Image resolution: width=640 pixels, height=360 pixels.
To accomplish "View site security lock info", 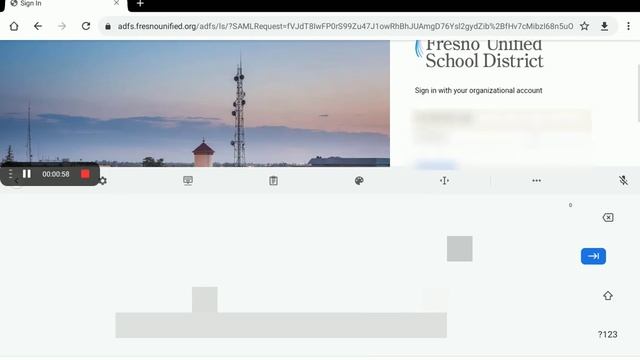I will pyautogui.click(x=108, y=26).
